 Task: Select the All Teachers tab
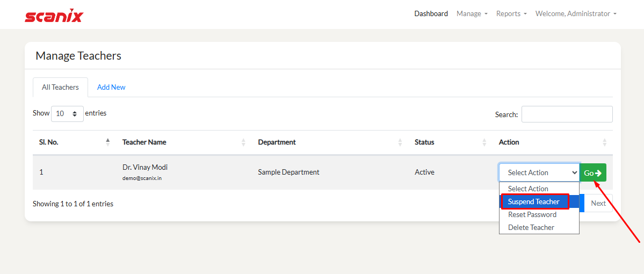pos(60,87)
